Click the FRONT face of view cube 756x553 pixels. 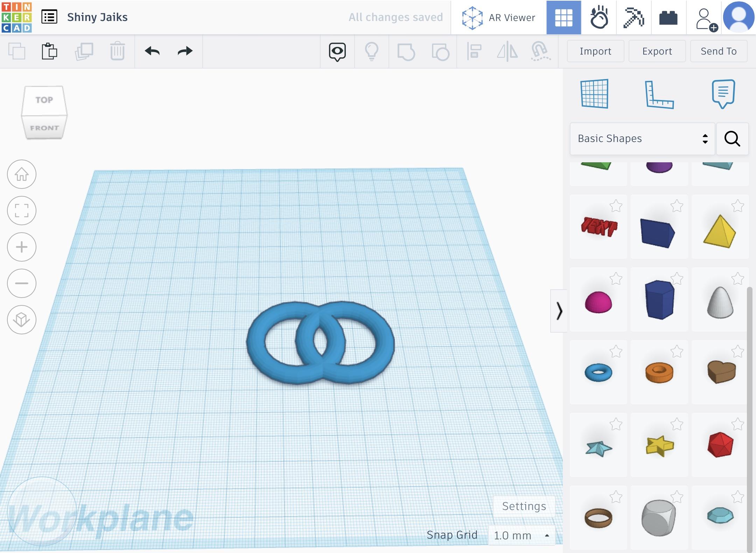(44, 128)
